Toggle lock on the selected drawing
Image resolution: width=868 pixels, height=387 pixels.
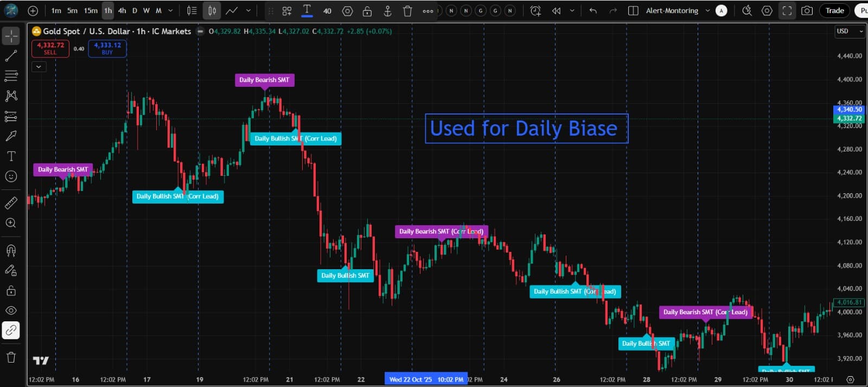367,11
